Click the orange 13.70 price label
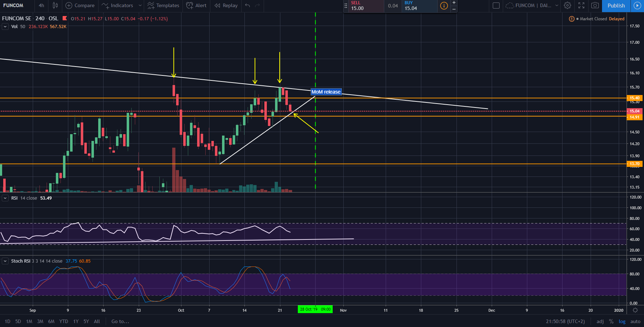Viewport: 644px width, 327px height. 635,164
